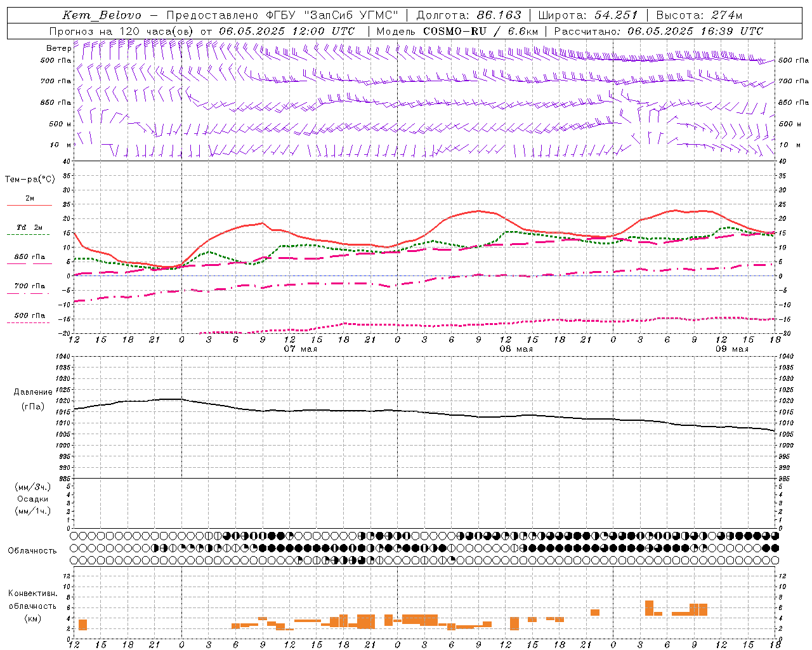Image resolution: width=812 pixels, height=650 pixels.
Task: Click the (гПа) pressure unit label
Action: pyautogui.click(x=33, y=406)
